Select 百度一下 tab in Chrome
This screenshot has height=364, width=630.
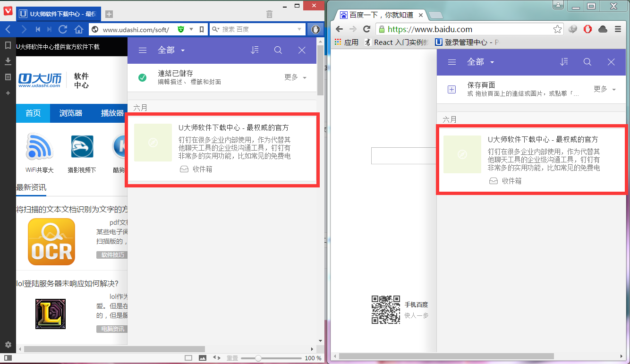(x=381, y=15)
